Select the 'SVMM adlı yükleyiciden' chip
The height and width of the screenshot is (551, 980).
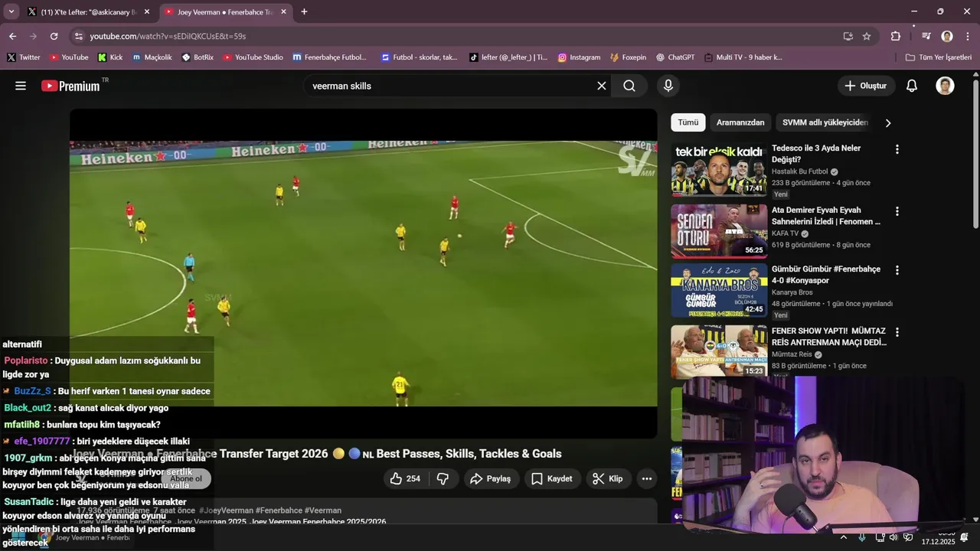click(825, 122)
